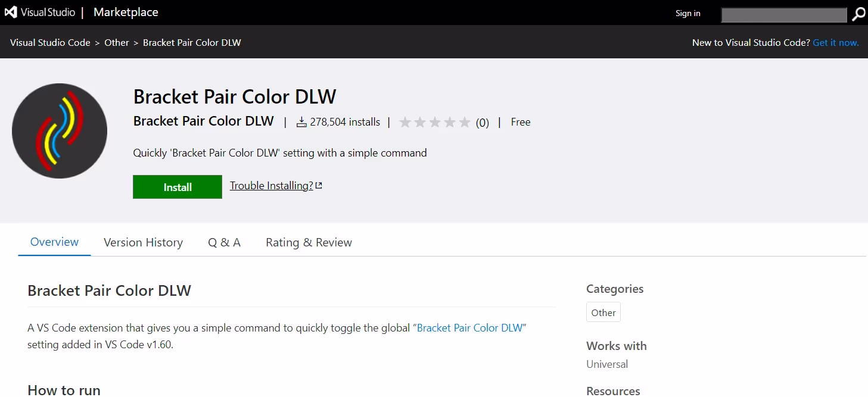Click the first rating star
This screenshot has width=868, height=397.
coord(405,123)
